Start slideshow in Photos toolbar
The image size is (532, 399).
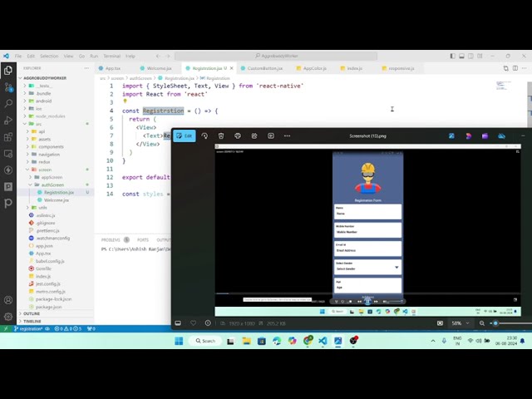[271, 135]
